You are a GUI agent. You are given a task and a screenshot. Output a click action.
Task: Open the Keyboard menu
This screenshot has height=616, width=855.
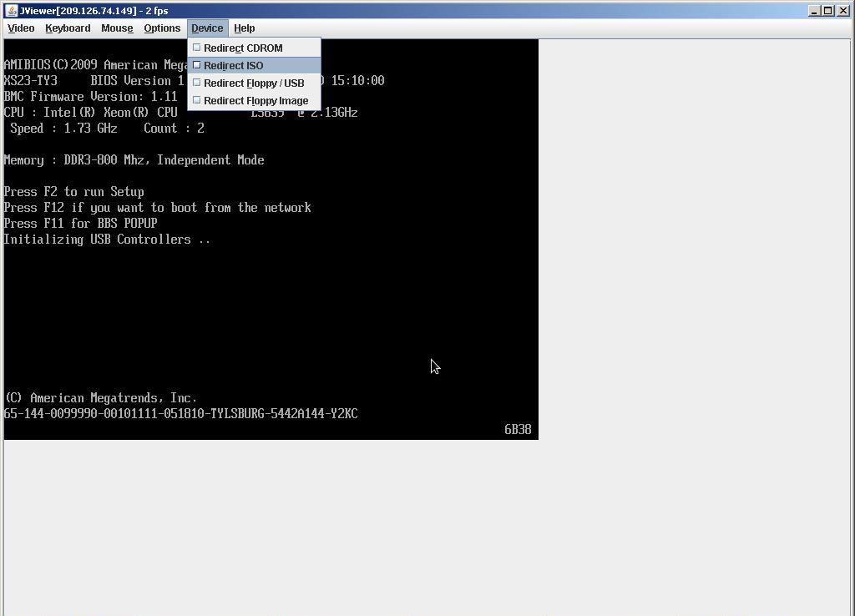(x=68, y=28)
